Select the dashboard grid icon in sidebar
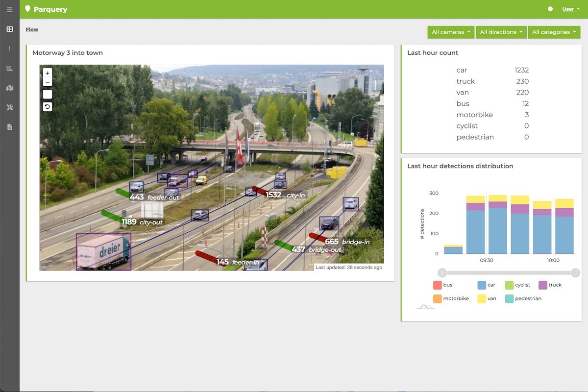588x392 pixels. click(10, 29)
